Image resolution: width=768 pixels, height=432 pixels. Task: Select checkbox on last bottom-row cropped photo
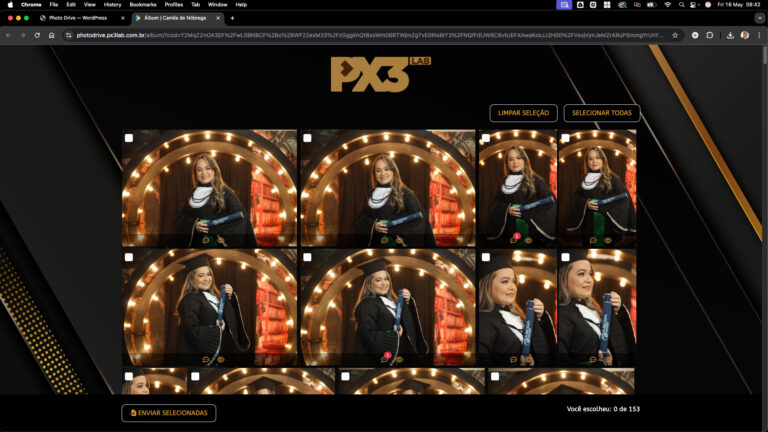click(x=495, y=376)
